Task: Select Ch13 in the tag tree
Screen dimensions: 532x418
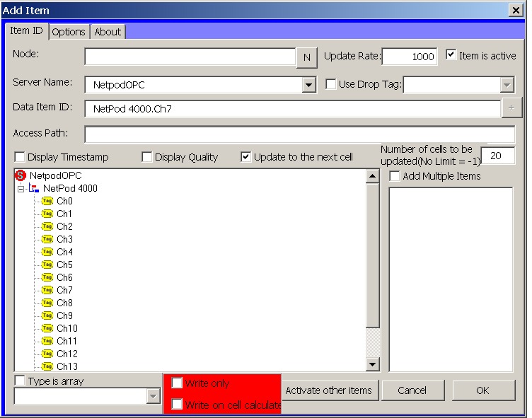Action: [x=66, y=366]
